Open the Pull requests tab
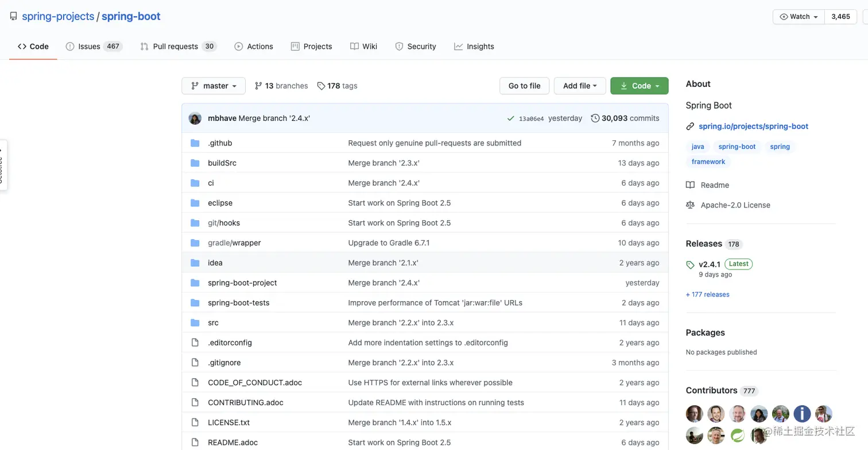This screenshot has height=450, width=868. point(179,47)
